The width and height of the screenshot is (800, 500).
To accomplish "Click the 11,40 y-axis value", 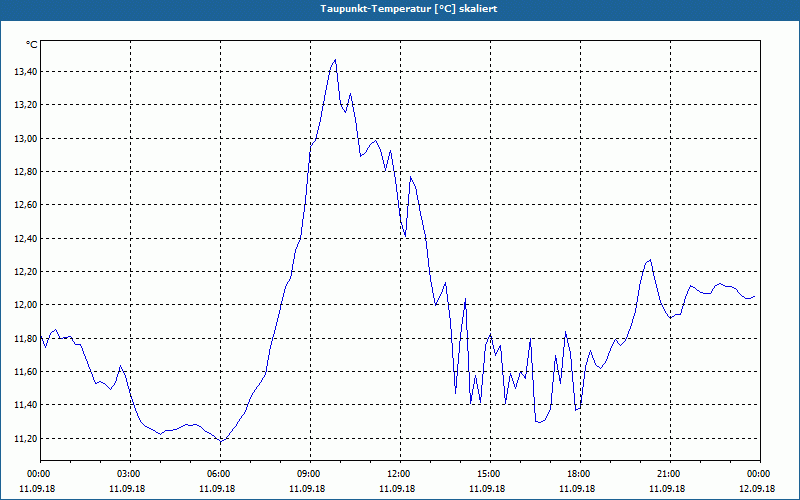I will pos(26,405).
